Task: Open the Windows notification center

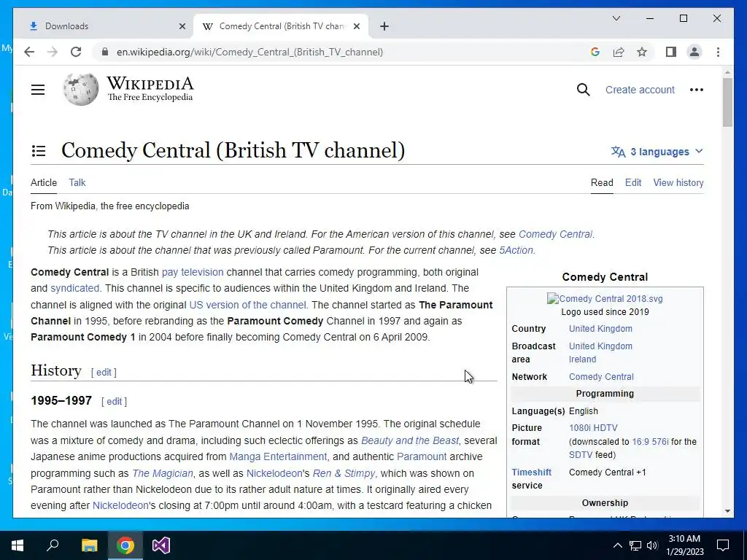Action: pos(723,545)
